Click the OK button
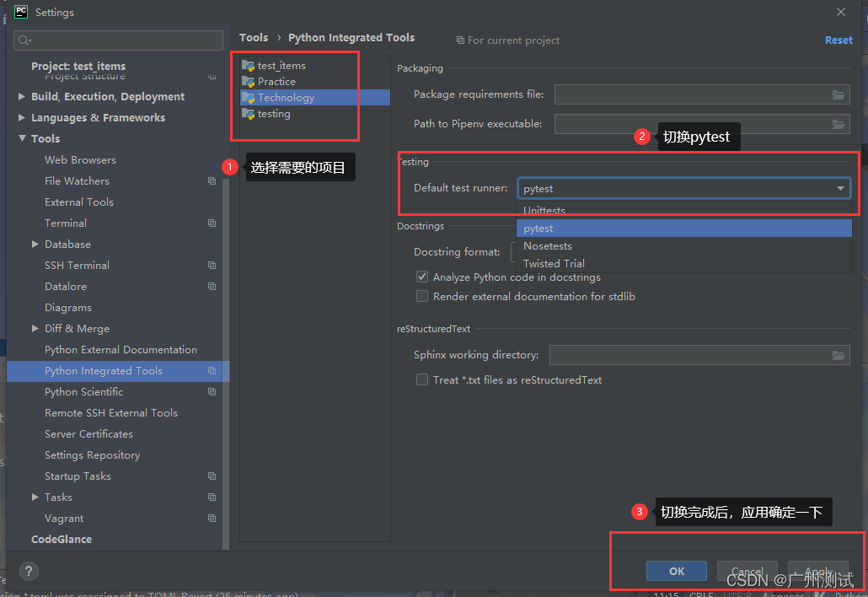 677,571
